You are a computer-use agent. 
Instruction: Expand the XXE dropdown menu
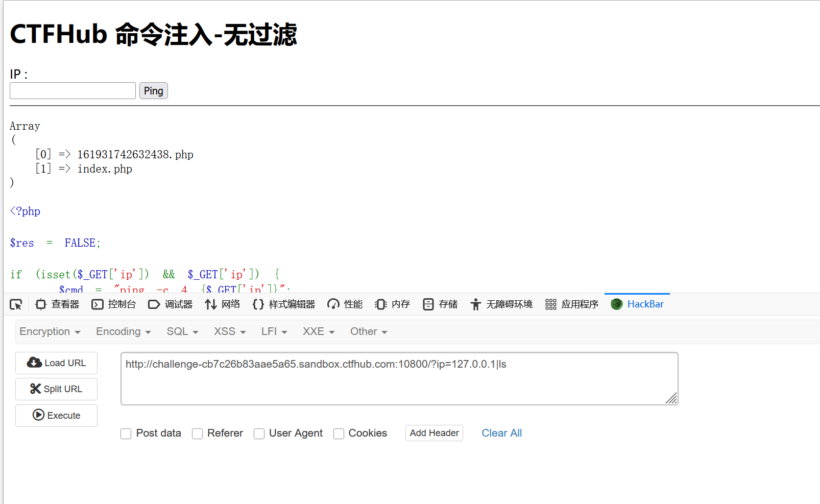(319, 331)
